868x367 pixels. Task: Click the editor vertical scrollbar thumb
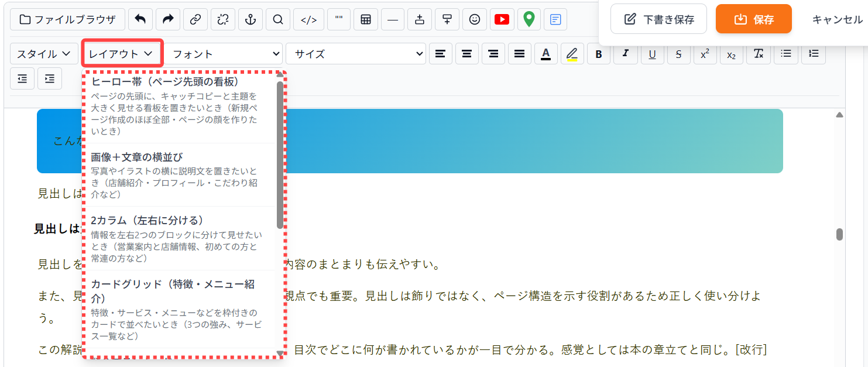pos(839,234)
